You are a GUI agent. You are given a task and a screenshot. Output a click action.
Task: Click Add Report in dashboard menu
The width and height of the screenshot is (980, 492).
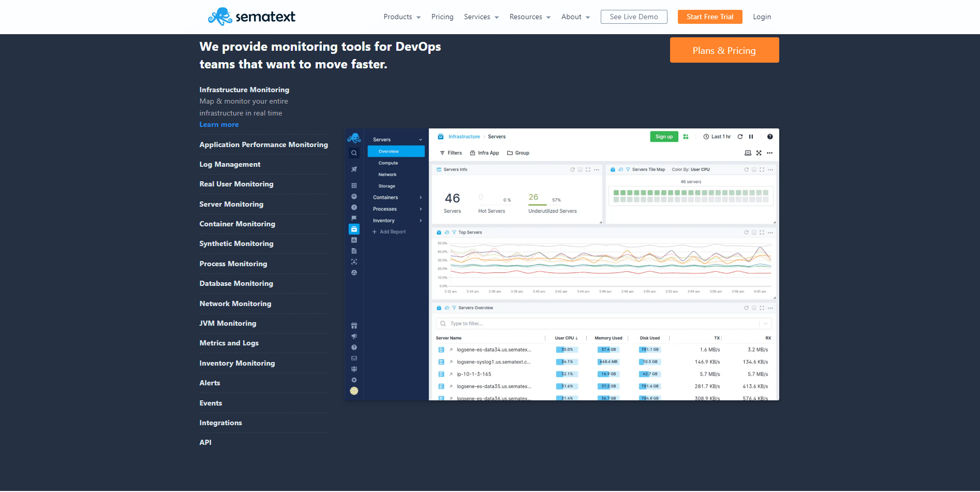click(389, 232)
